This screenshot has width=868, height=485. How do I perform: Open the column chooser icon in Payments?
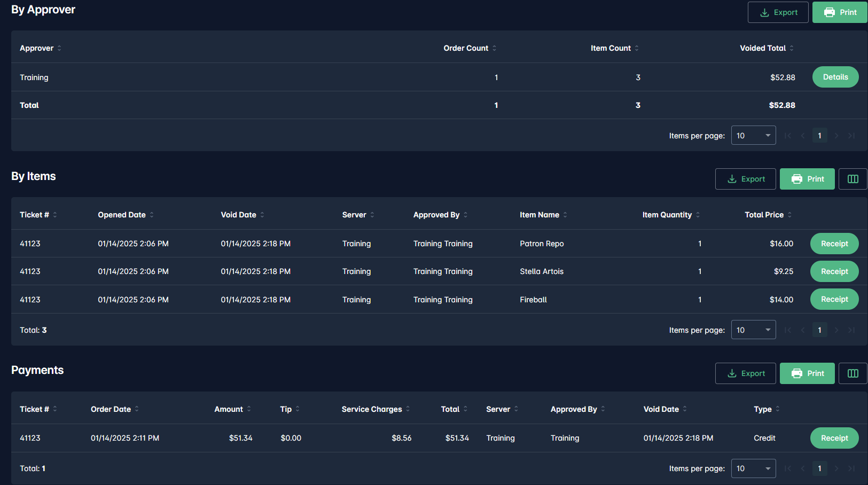pyautogui.click(x=853, y=373)
